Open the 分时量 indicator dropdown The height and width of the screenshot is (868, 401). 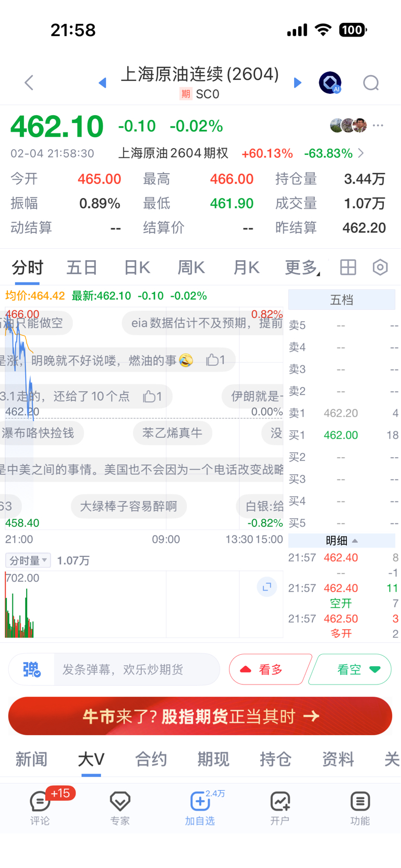(28, 560)
